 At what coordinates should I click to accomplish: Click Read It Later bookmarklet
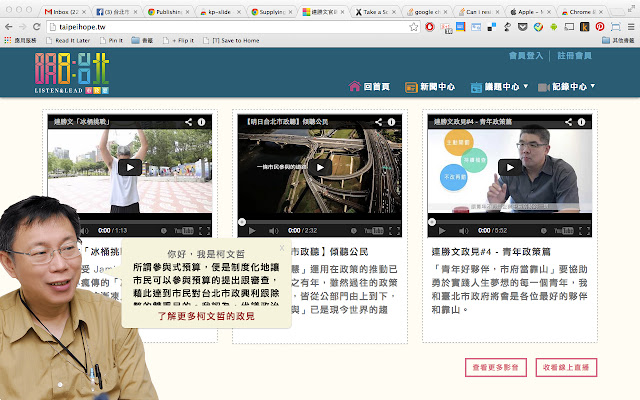pyautogui.click(x=68, y=40)
